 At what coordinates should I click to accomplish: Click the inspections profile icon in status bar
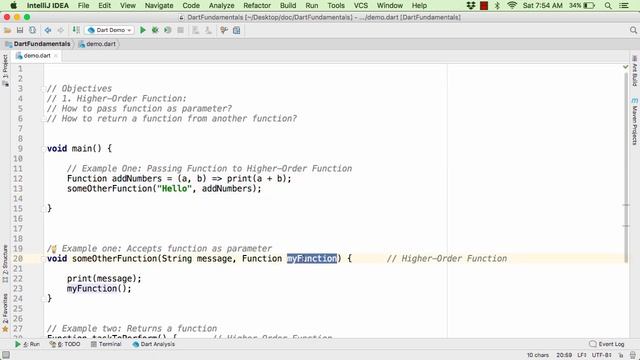point(632,356)
